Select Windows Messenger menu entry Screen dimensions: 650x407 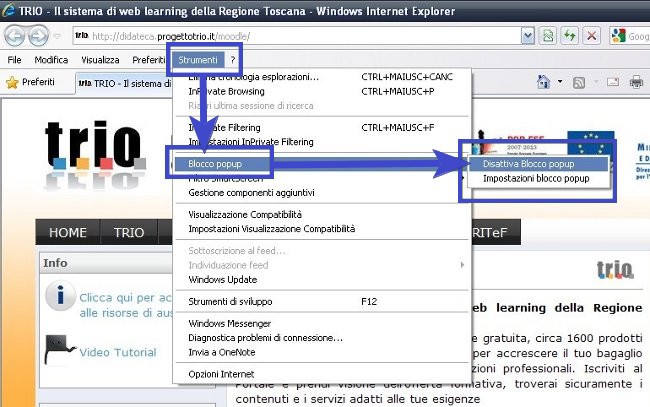pyautogui.click(x=322, y=324)
